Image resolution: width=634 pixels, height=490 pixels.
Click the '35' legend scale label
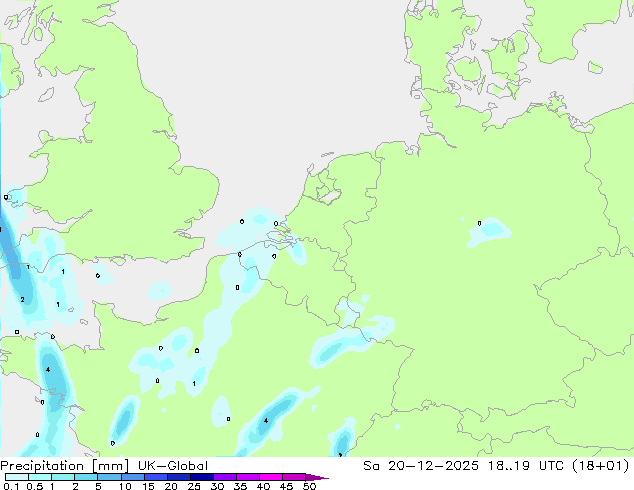coord(240,486)
